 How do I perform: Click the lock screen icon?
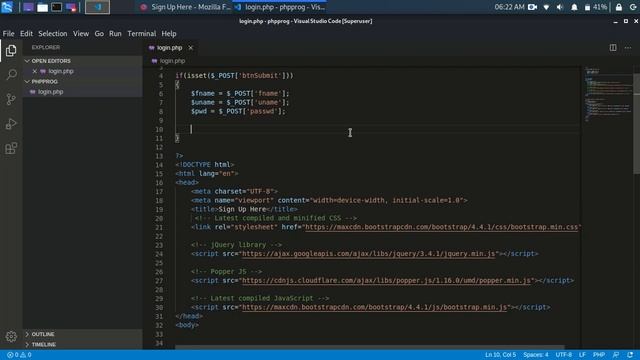click(x=619, y=7)
